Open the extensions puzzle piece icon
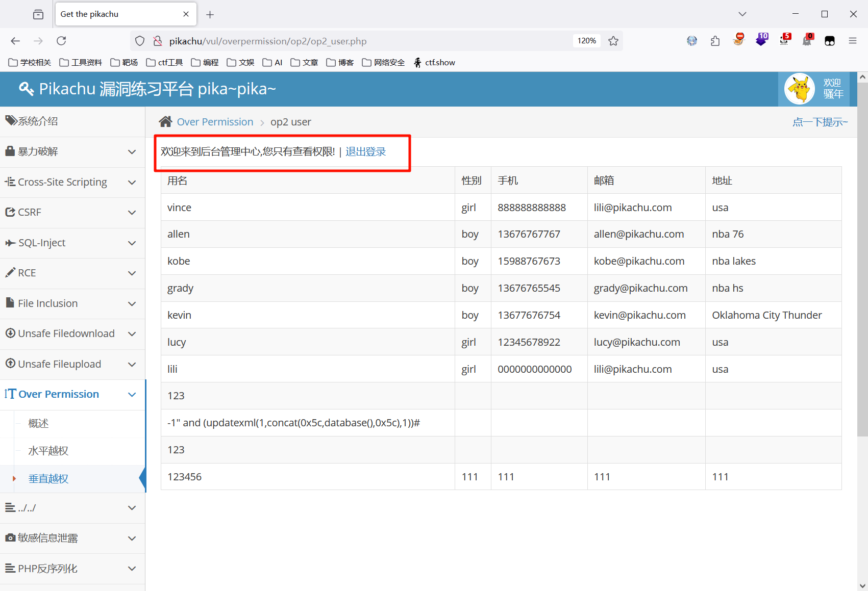The width and height of the screenshot is (868, 591). (x=715, y=41)
